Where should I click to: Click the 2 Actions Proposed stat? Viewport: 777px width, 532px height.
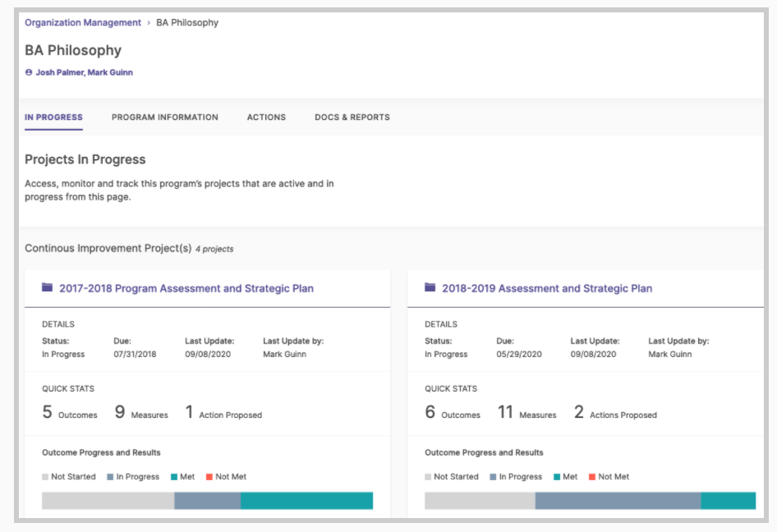coord(615,412)
